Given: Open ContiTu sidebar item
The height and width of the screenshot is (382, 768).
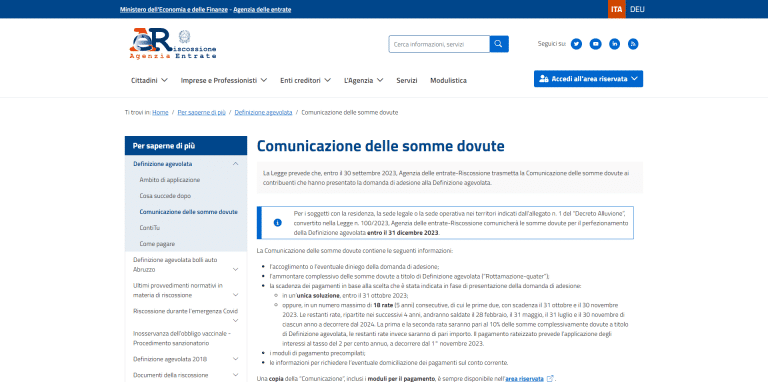Looking at the screenshot, I should coord(149,228).
